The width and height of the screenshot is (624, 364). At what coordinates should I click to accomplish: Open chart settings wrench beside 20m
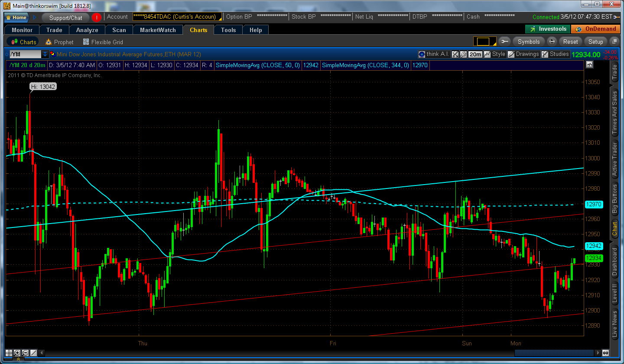[463, 54]
